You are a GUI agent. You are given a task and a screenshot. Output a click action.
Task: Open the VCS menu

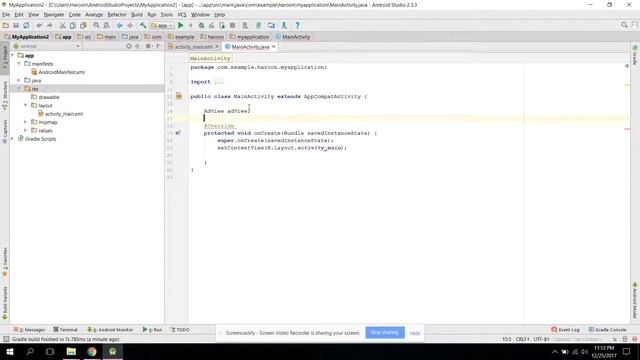[182, 15]
